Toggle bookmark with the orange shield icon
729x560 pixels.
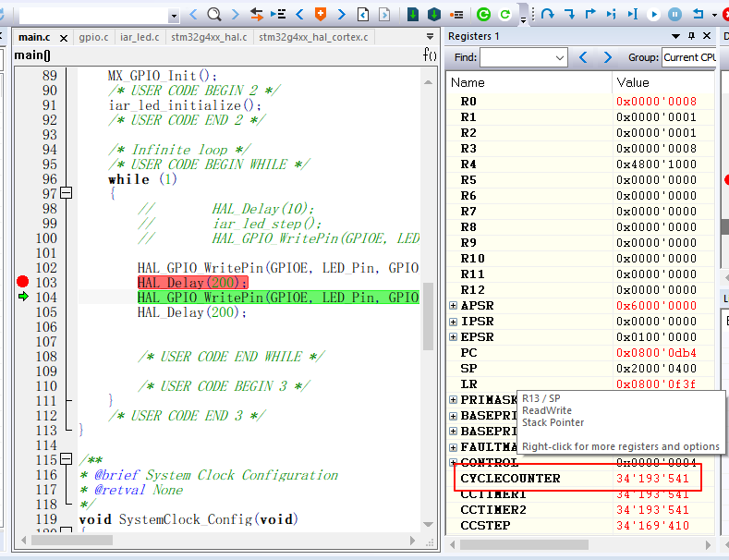[x=321, y=15]
